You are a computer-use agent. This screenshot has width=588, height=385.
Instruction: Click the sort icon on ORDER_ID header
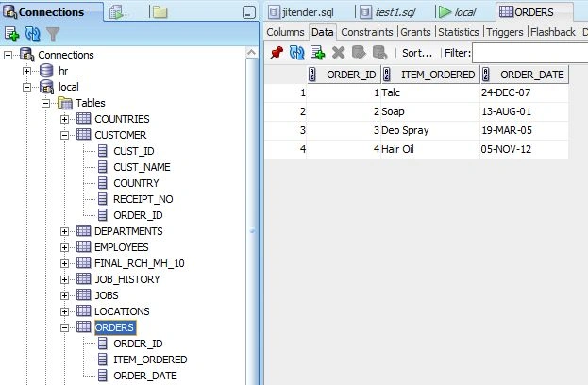point(312,75)
